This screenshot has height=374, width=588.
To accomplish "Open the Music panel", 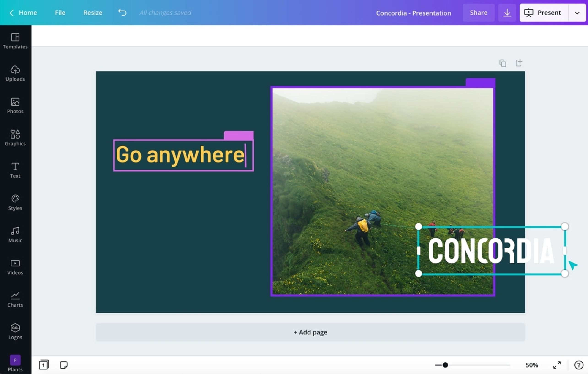I will click(x=15, y=234).
